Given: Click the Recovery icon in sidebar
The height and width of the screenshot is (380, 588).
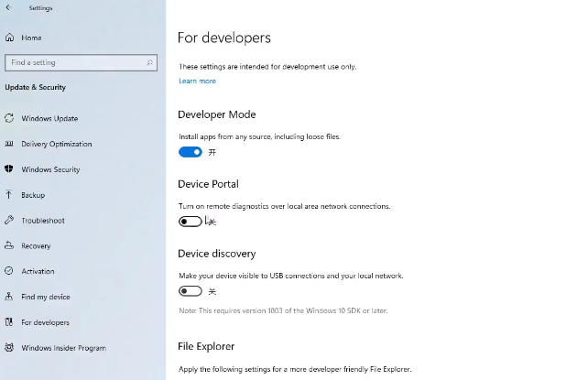Looking at the screenshot, I should coord(9,245).
